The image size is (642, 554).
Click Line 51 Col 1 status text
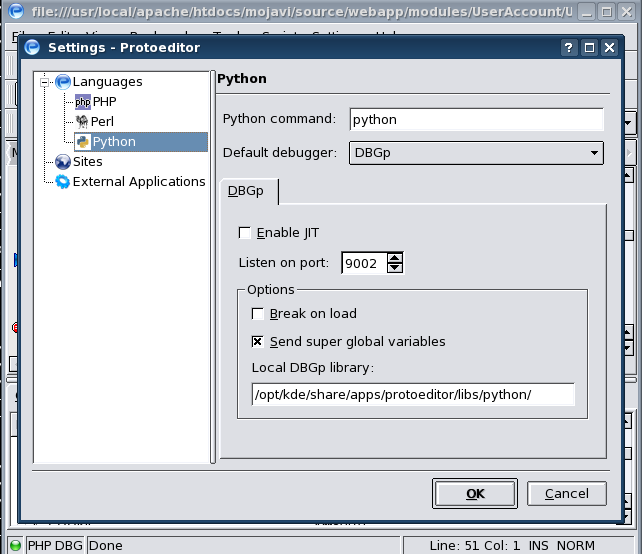click(475, 545)
